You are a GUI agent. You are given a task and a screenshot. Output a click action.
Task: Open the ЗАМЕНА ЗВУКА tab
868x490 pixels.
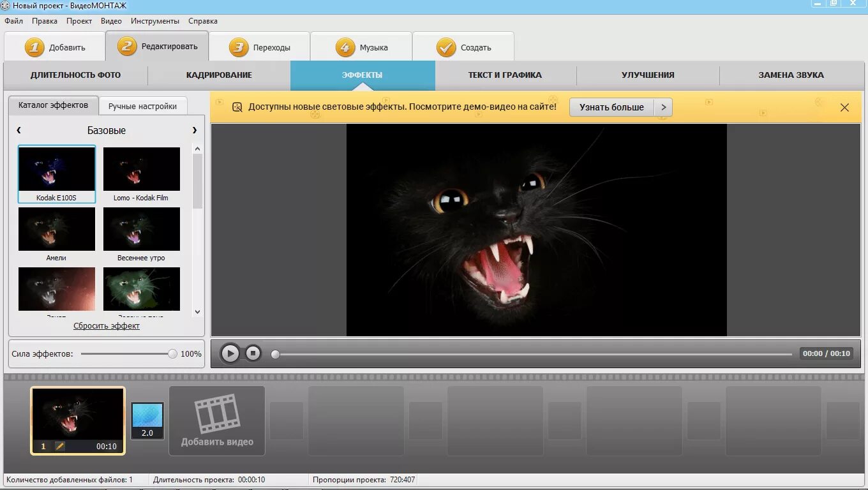point(791,75)
